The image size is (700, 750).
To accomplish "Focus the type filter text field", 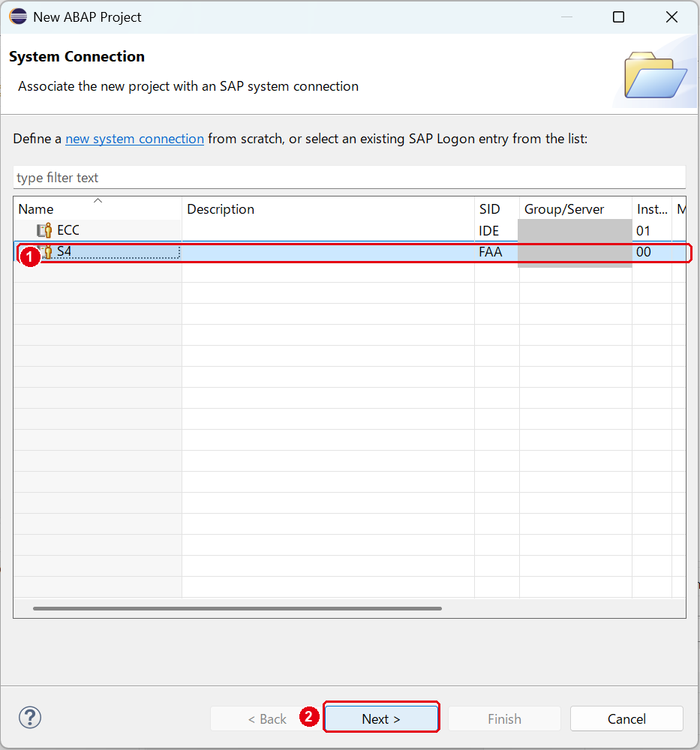I will click(350, 178).
